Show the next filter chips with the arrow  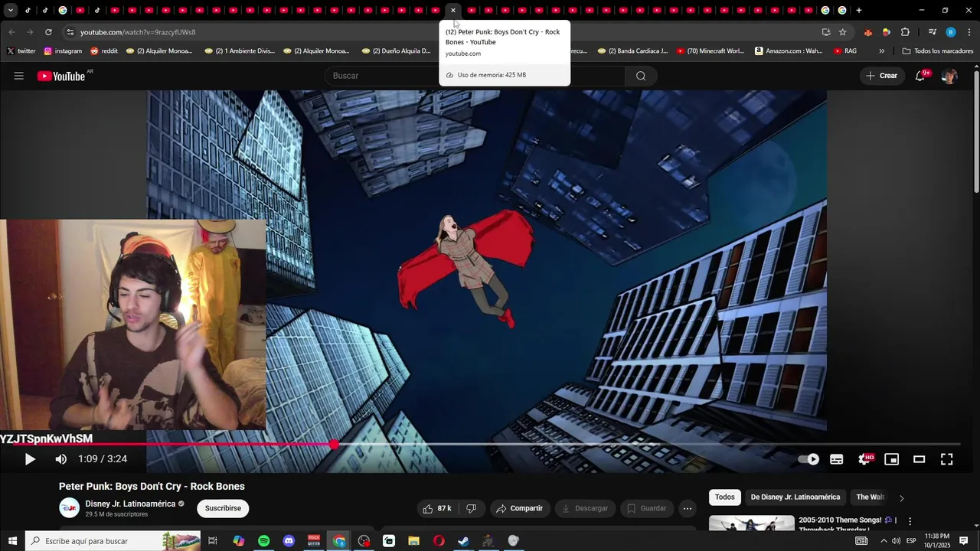(901, 498)
